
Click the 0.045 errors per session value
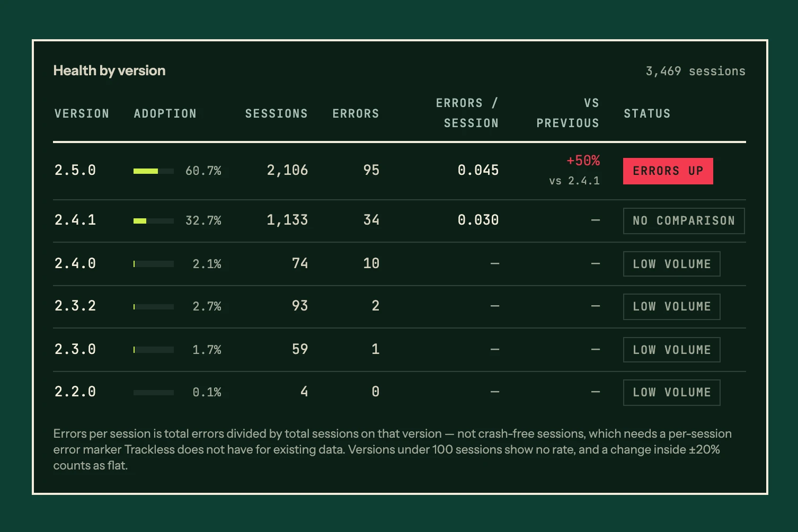(x=478, y=170)
